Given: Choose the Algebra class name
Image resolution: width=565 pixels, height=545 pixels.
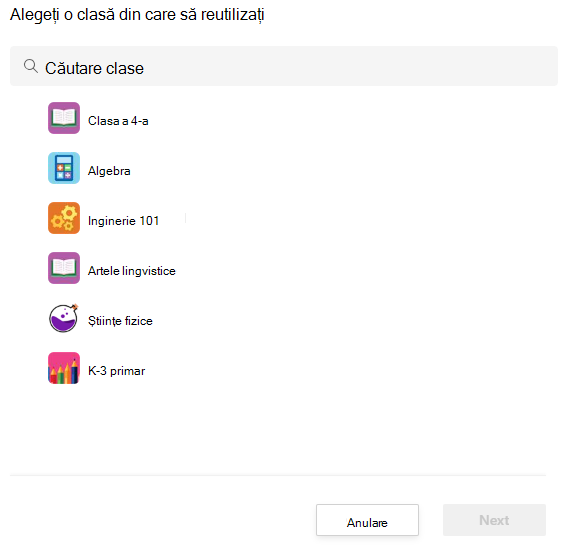Looking at the screenshot, I should 109,171.
